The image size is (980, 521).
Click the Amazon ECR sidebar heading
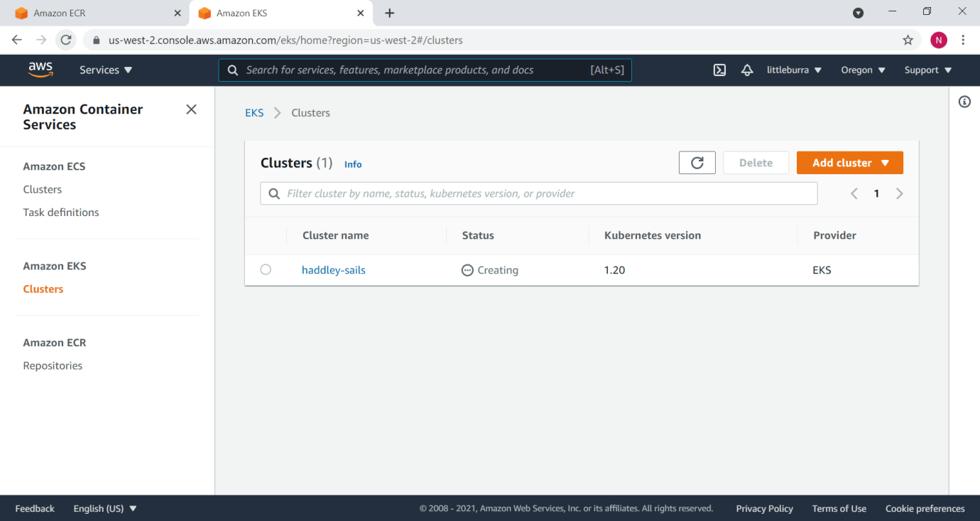point(55,343)
